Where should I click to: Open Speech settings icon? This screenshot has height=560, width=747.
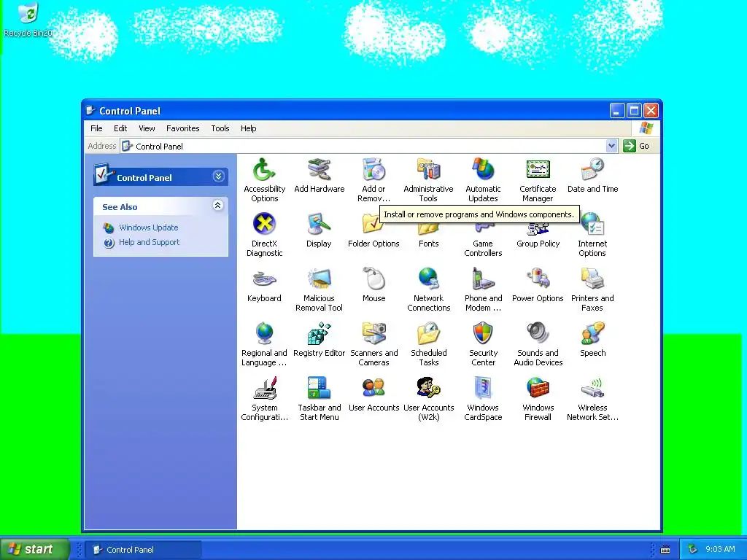coord(592,334)
